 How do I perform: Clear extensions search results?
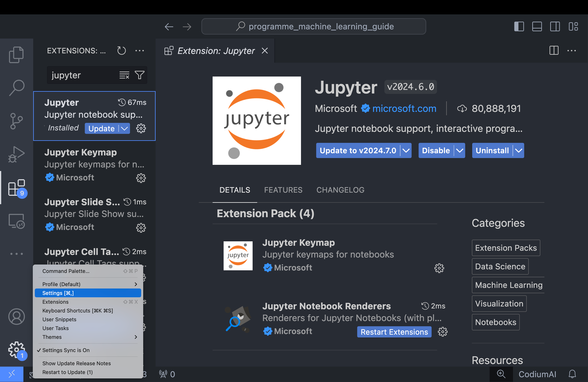click(x=124, y=75)
